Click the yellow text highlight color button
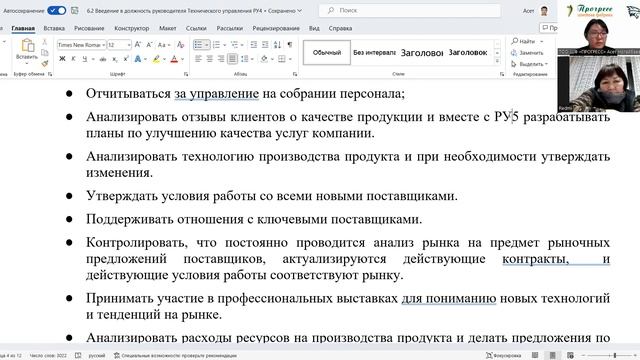Image resolution: width=640 pixels, height=360 pixels. tap(156, 59)
